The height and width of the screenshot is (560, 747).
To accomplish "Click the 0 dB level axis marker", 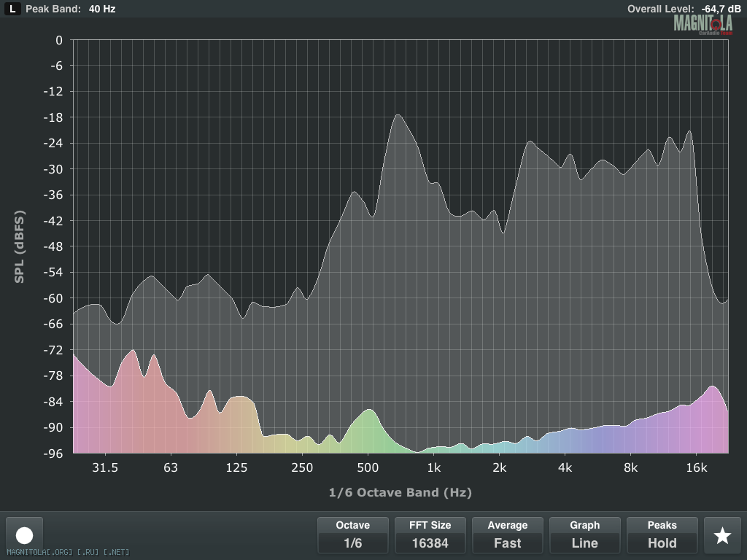I will [59, 40].
